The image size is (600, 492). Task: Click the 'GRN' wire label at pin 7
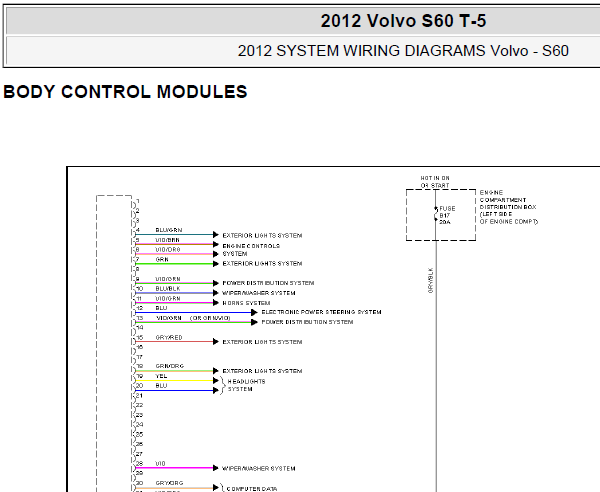[162, 259]
